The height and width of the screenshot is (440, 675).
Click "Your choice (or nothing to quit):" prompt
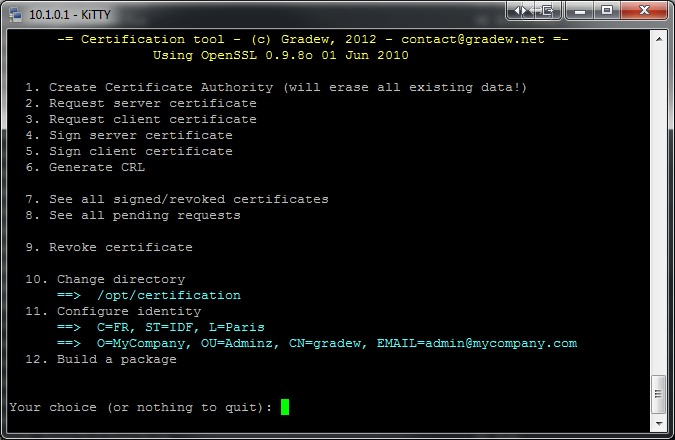141,407
